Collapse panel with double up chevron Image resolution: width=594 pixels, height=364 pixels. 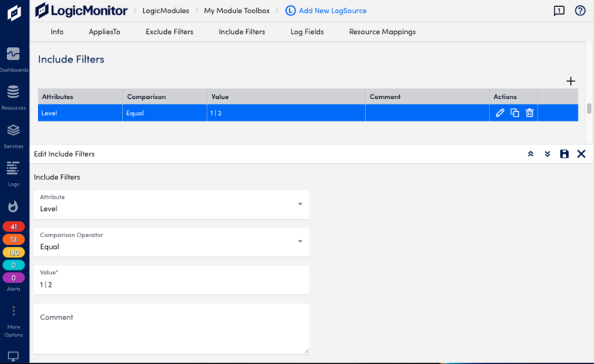tap(531, 154)
